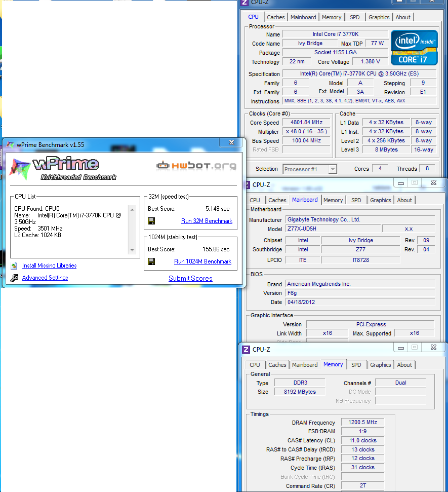448x492 pixels.
Task: Click the Level 3 cache value "8 MBytes"
Action: click(x=386, y=149)
